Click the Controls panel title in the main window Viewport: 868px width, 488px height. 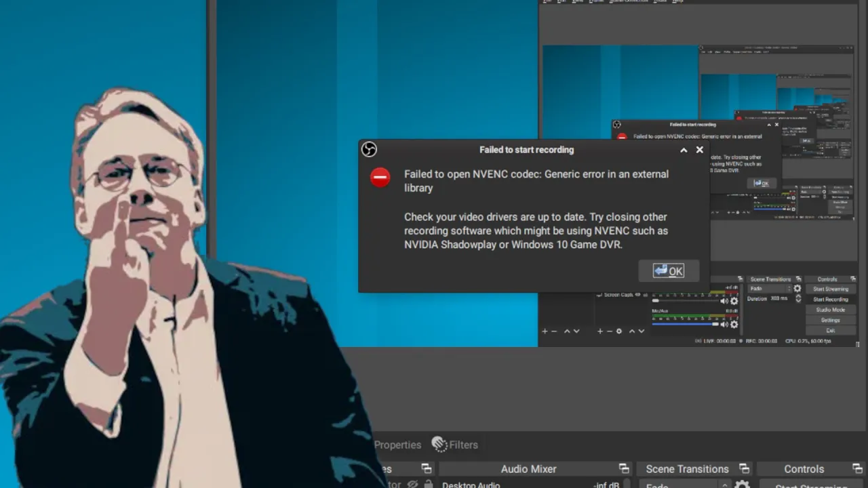point(804,469)
